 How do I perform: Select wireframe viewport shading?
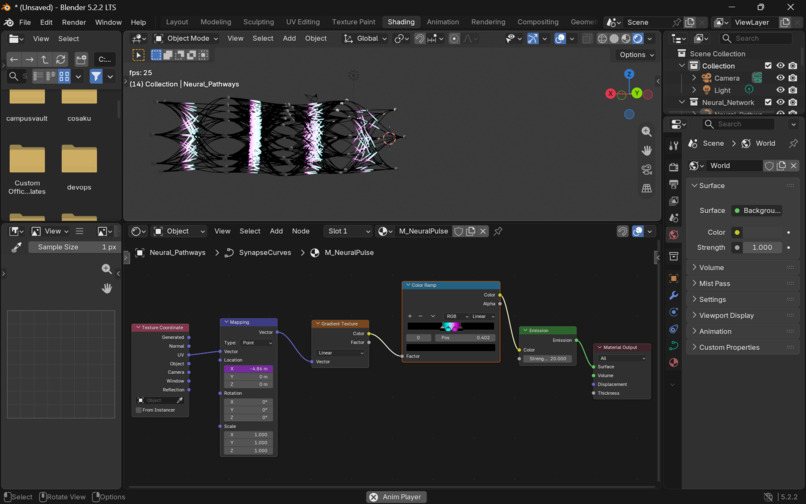602,39
